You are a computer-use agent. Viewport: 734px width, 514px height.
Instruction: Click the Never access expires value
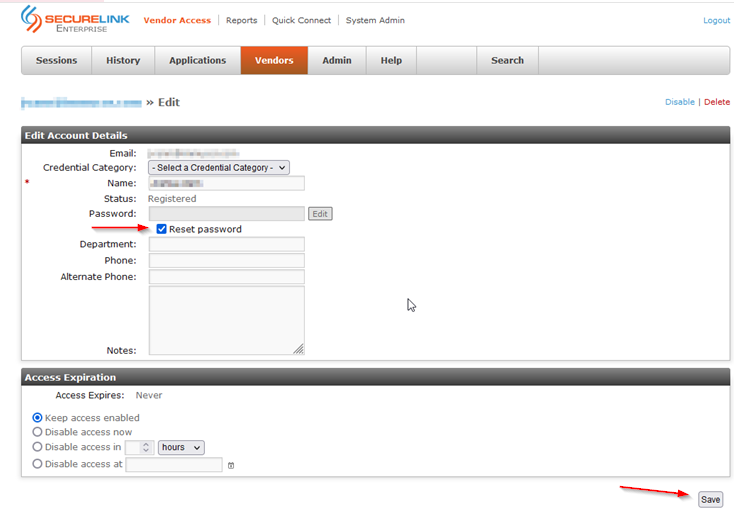149,395
